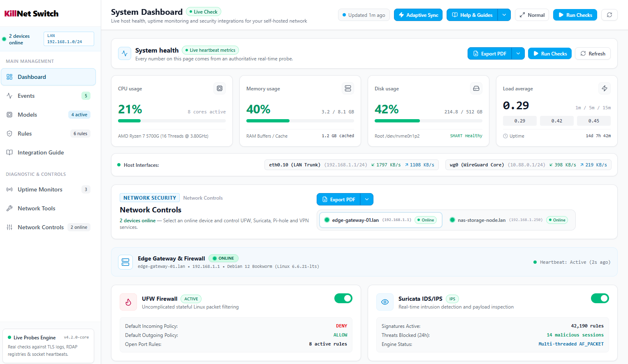Click the CPU usage progress bar

point(172,121)
